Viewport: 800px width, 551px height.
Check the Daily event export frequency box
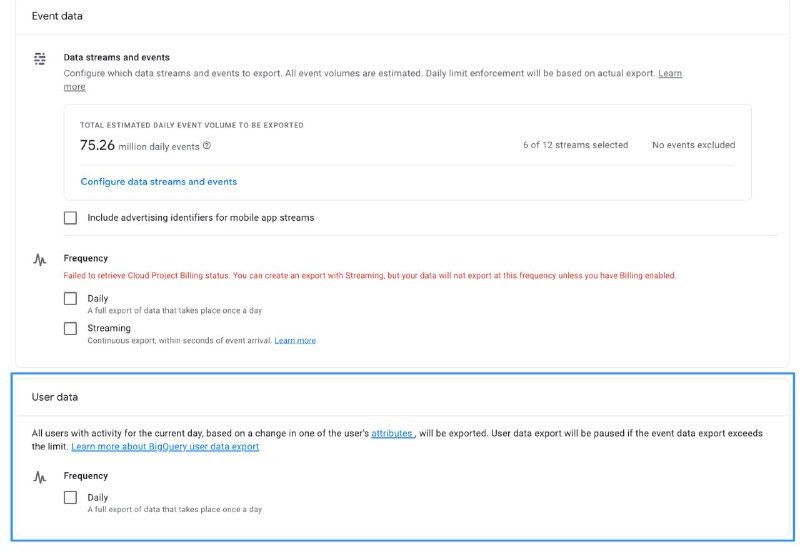[x=70, y=298]
